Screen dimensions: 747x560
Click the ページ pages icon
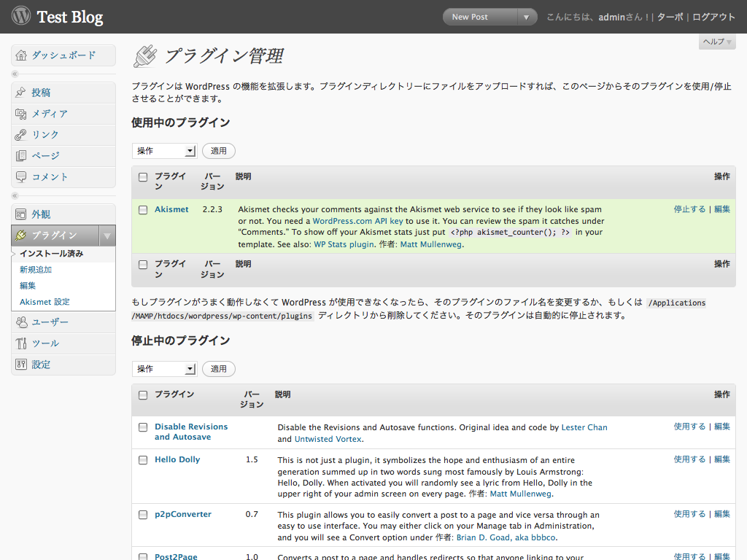pos(20,156)
